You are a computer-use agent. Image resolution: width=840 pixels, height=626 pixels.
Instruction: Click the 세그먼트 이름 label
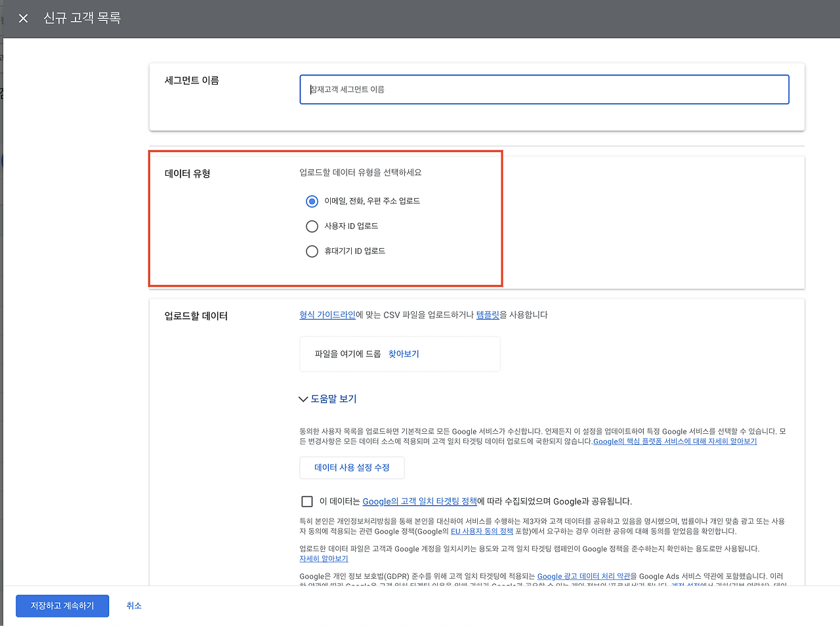point(192,80)
